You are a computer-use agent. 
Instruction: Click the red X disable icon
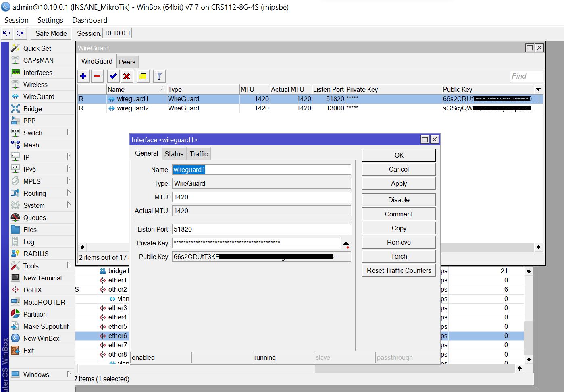127,76
